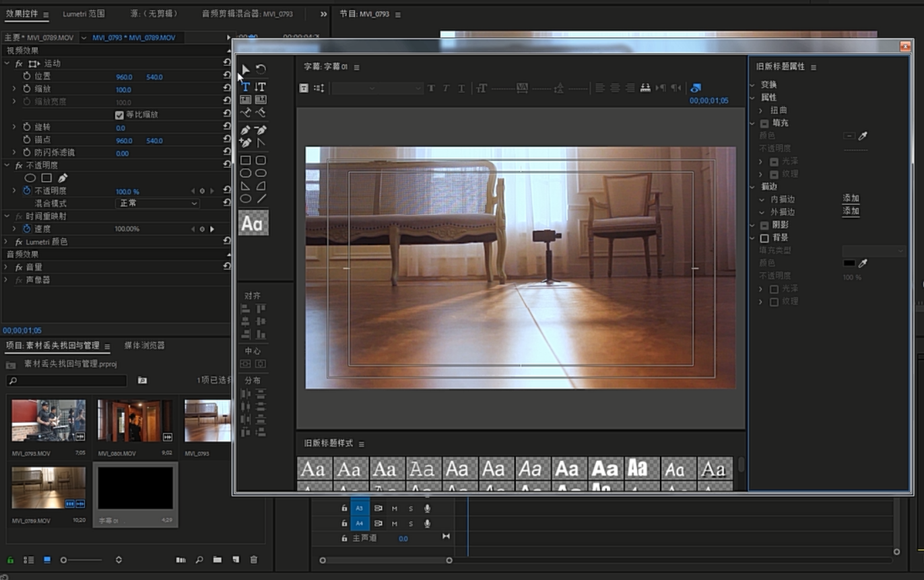Expand the Lumetri 颜色 effect

(6, 241)
